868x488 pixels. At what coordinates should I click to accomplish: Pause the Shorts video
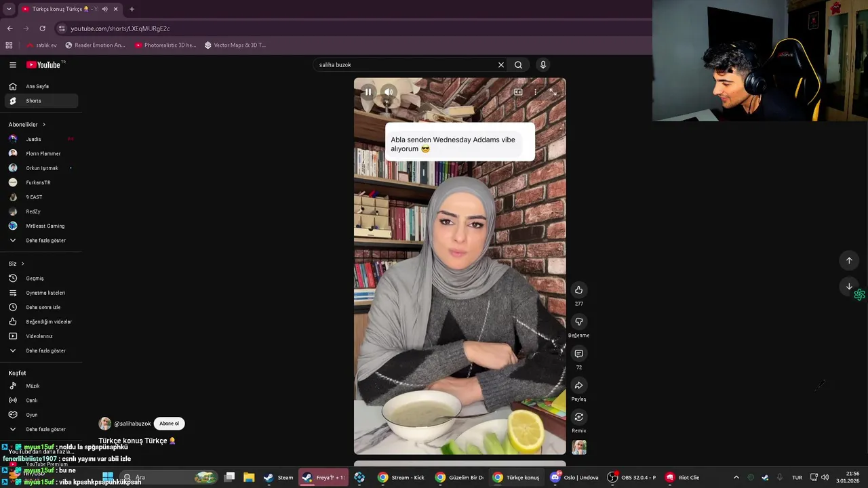click(368, 92)
